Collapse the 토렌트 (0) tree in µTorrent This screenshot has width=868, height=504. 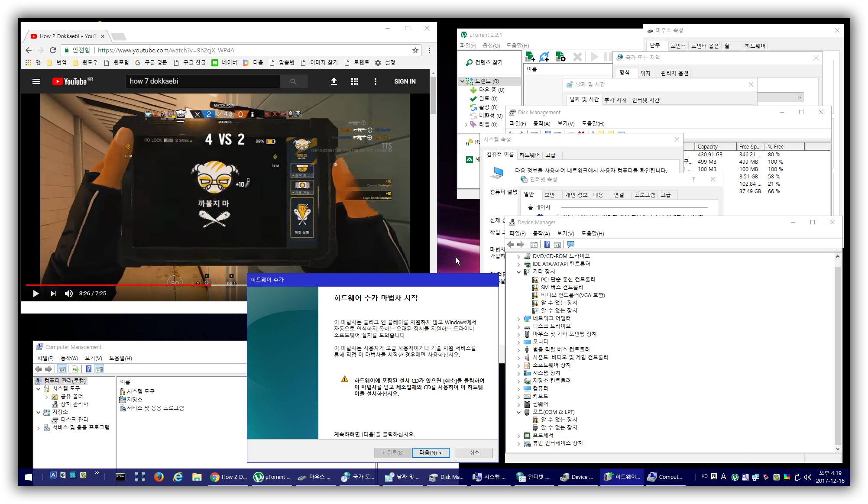(462, 81)
